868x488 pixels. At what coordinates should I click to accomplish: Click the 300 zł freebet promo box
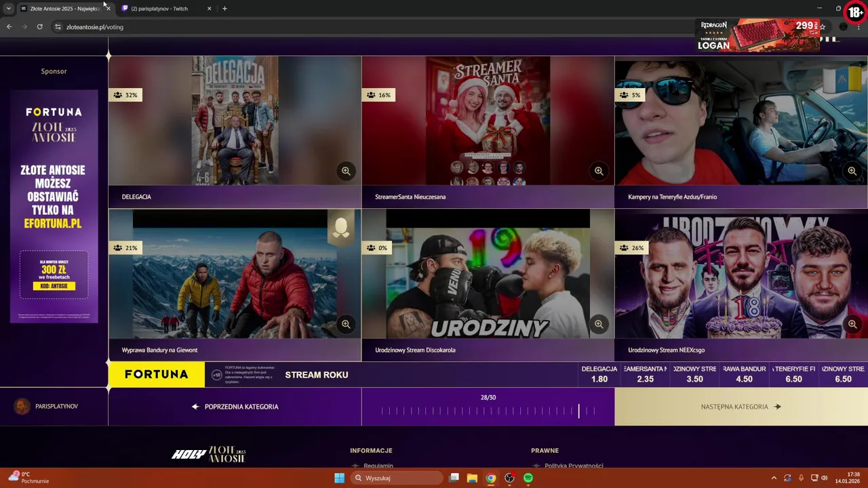pos(54,274)
